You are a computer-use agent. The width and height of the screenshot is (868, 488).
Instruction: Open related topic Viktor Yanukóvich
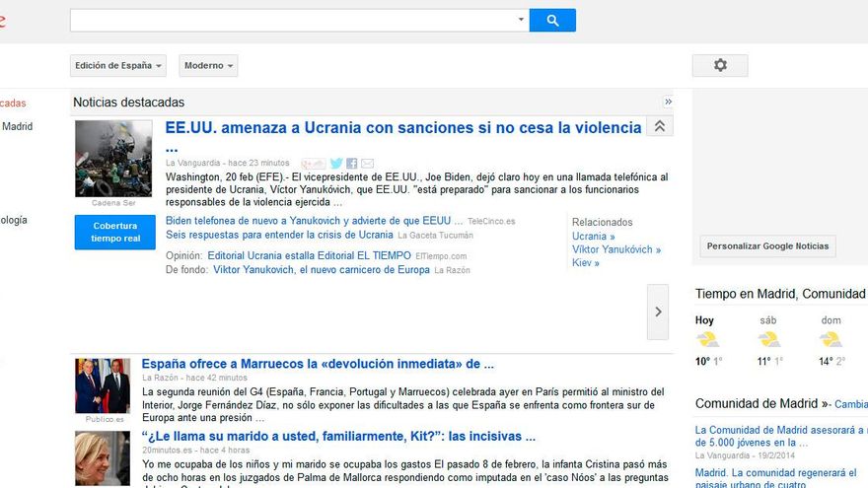(x=615, y=250)
